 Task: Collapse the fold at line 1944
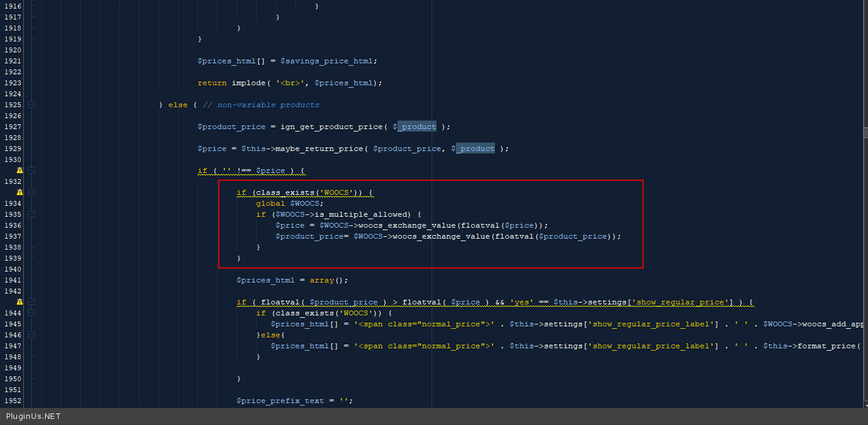(32, 313)
